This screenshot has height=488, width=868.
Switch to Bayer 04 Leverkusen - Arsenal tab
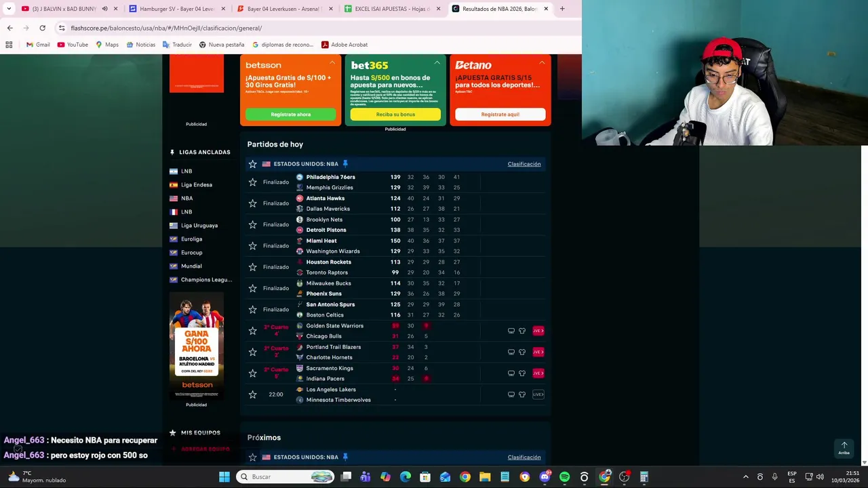tap(285, 9)
